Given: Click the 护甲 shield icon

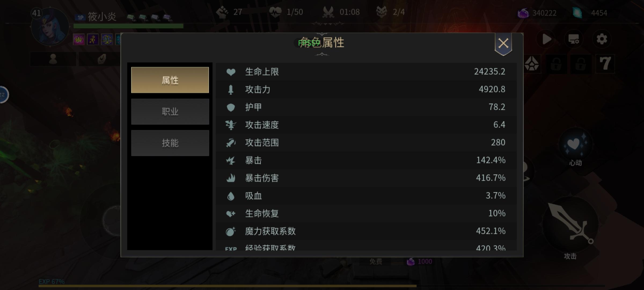Looking at the screenshot, I should click(x=231, y=107).
